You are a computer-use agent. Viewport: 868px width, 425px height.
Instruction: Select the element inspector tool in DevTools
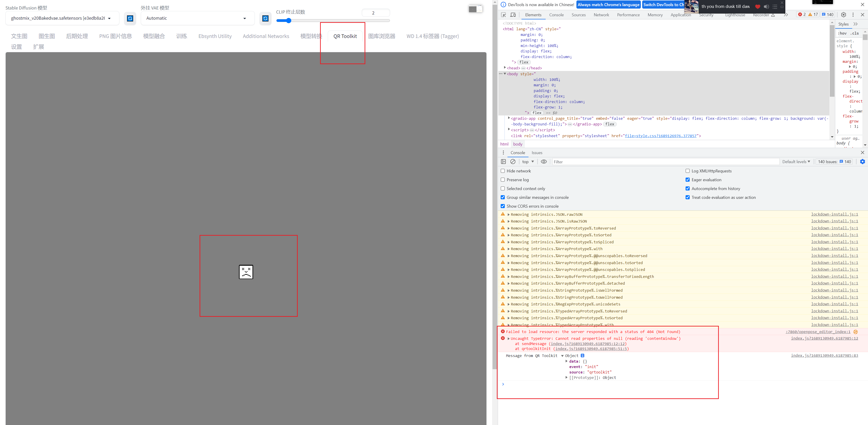coord(503,14)
